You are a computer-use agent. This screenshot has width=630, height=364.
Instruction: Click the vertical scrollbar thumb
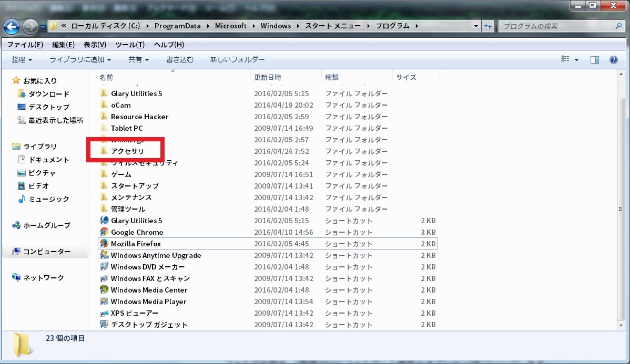621,209
